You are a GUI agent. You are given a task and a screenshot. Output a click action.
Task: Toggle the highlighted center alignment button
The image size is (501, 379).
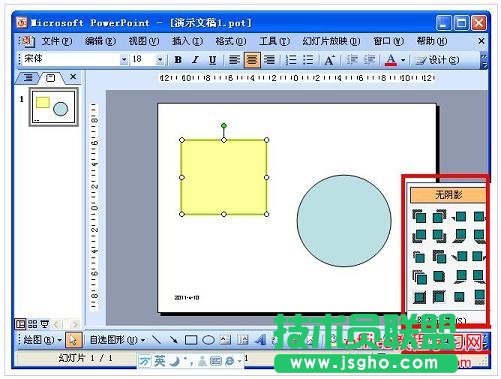[x=252, y=60]
